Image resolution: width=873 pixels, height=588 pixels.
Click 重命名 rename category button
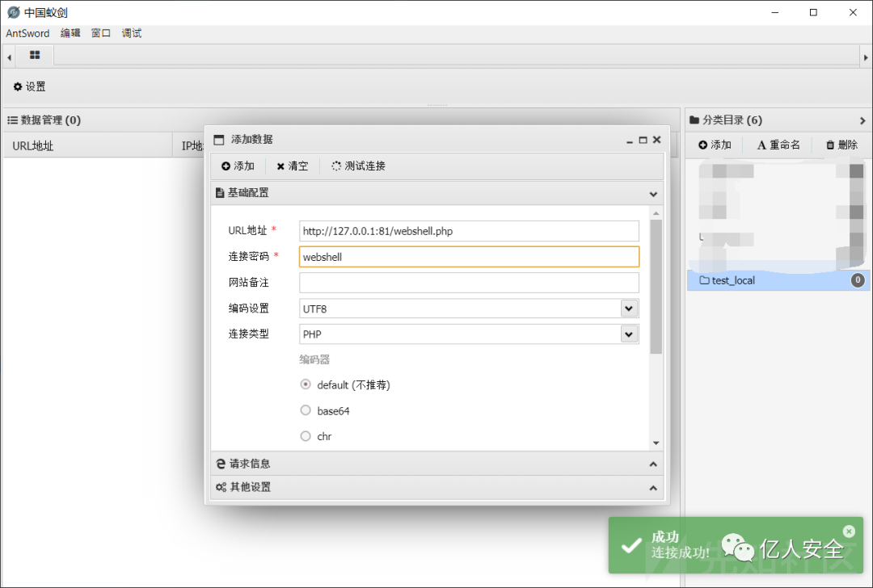pyautogui.click(x=778, y=145)
